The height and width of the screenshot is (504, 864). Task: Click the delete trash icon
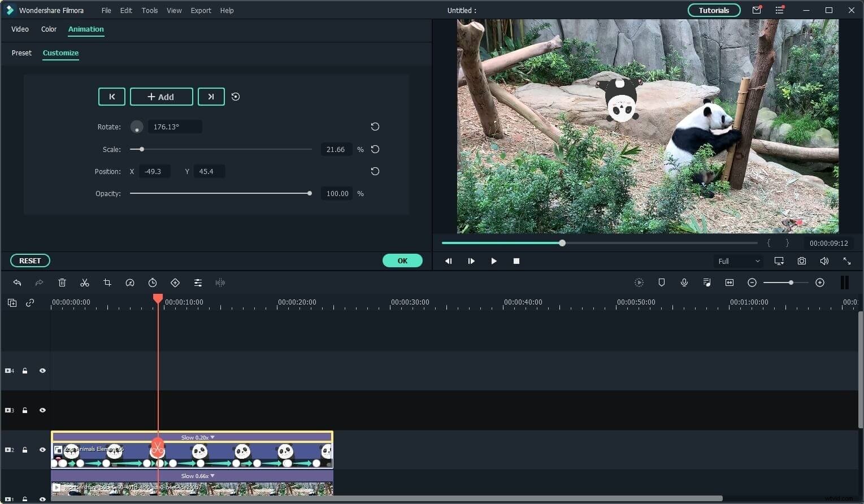tap(62, 283)
